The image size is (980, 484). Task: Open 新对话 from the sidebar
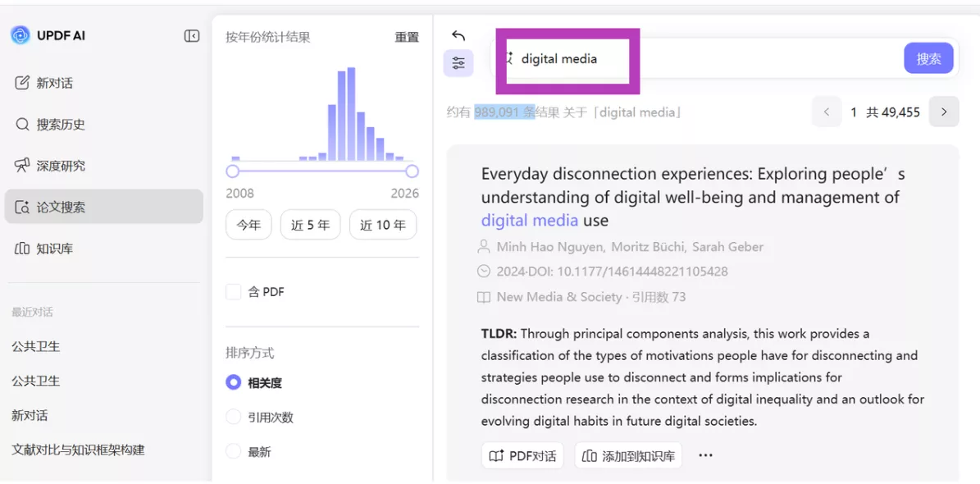54,83
